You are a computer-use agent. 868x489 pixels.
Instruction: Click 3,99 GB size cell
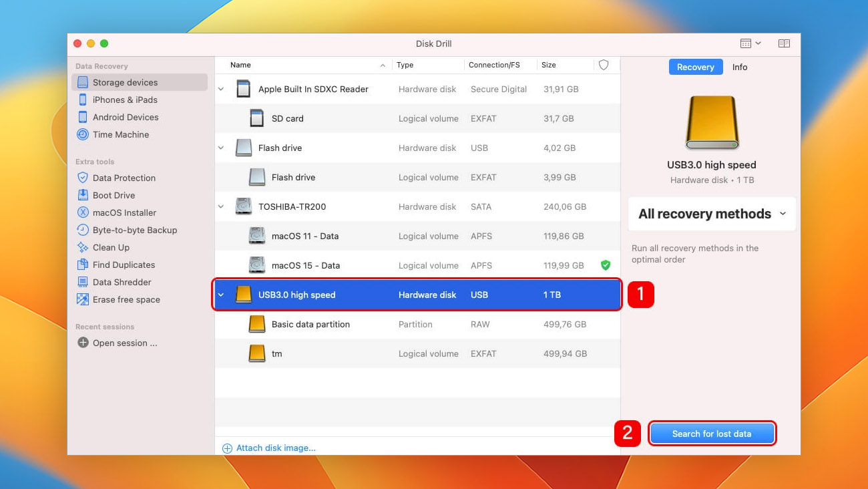point(560,177)
